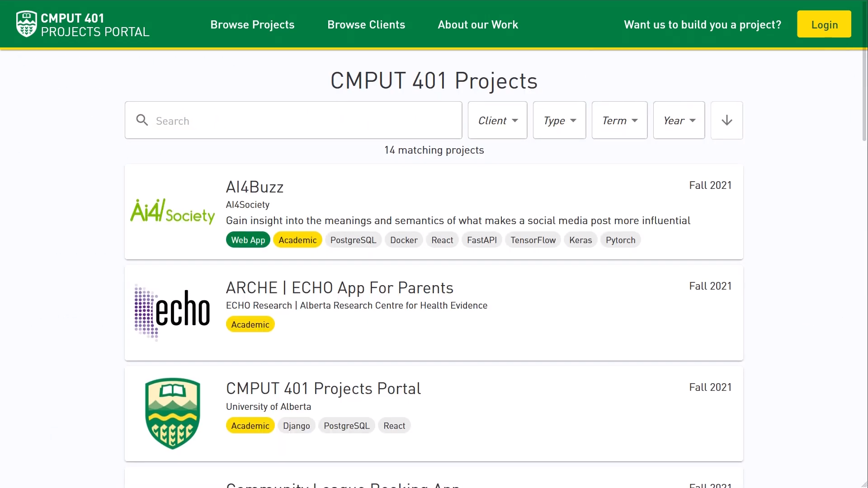The width and height of the screenshot is (868, 488).
Task: Select the AI4Buzz project title
Action: click(255, 187)
